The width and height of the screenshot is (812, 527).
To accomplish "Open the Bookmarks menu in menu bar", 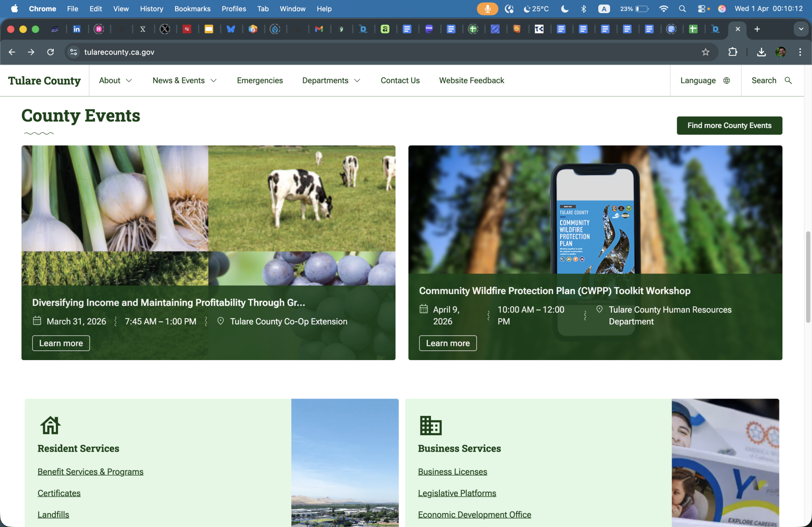I will pos(192,8).
